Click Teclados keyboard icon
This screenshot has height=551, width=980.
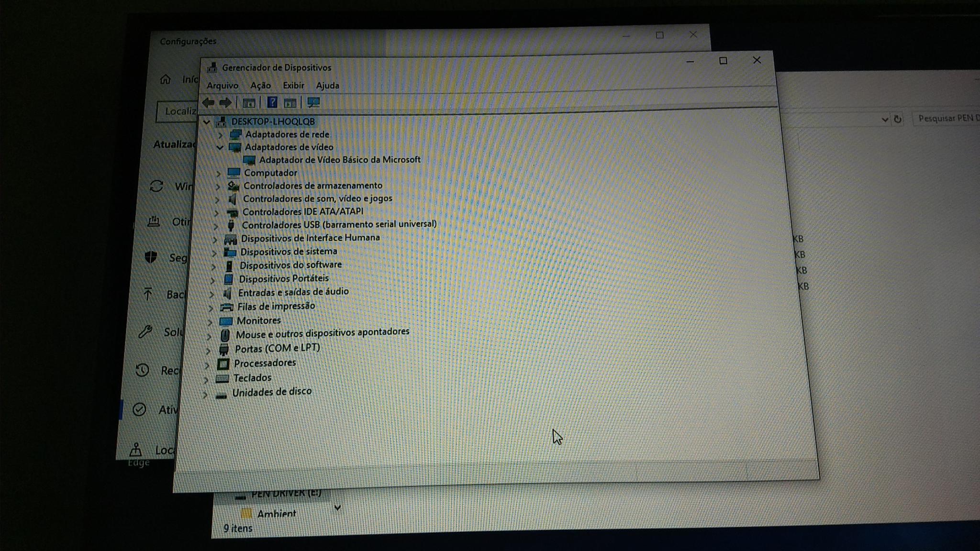pos(222,379)
